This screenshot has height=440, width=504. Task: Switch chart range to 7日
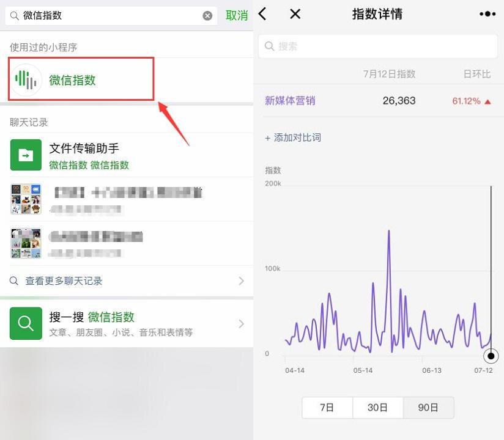pos(327,408)
